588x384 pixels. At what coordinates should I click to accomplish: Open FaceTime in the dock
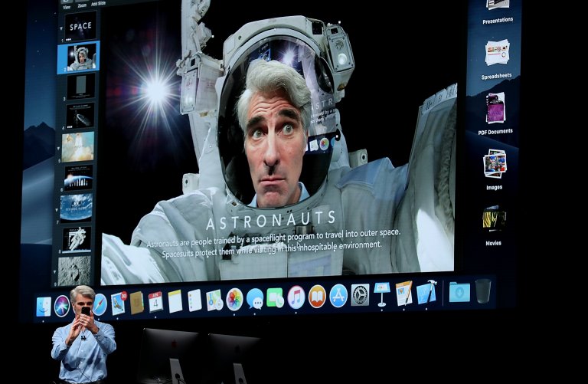pos(275,297)
